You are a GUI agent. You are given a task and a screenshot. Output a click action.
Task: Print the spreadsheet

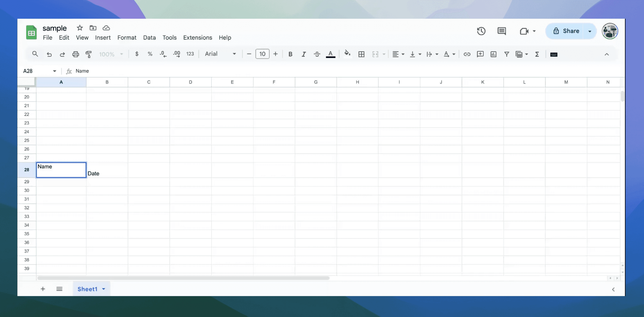[76, 54]
